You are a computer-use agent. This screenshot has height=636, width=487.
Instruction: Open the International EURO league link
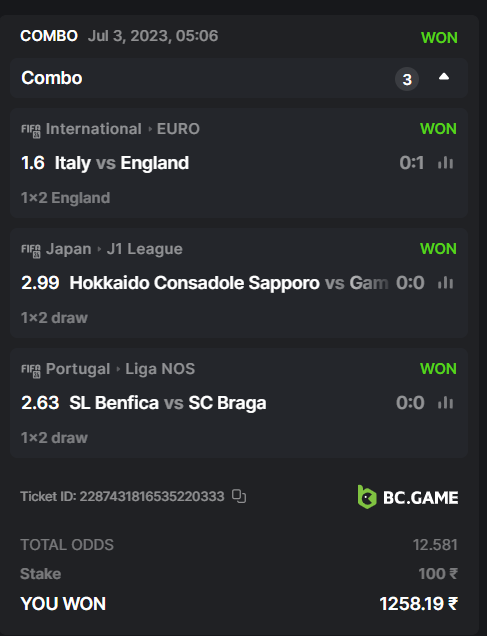[122, 129]
